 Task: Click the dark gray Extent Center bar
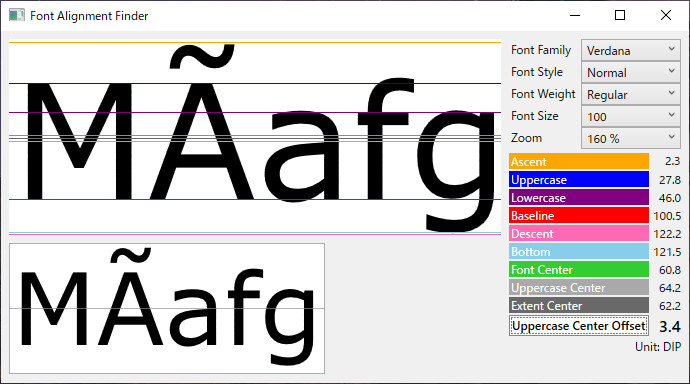579,306
